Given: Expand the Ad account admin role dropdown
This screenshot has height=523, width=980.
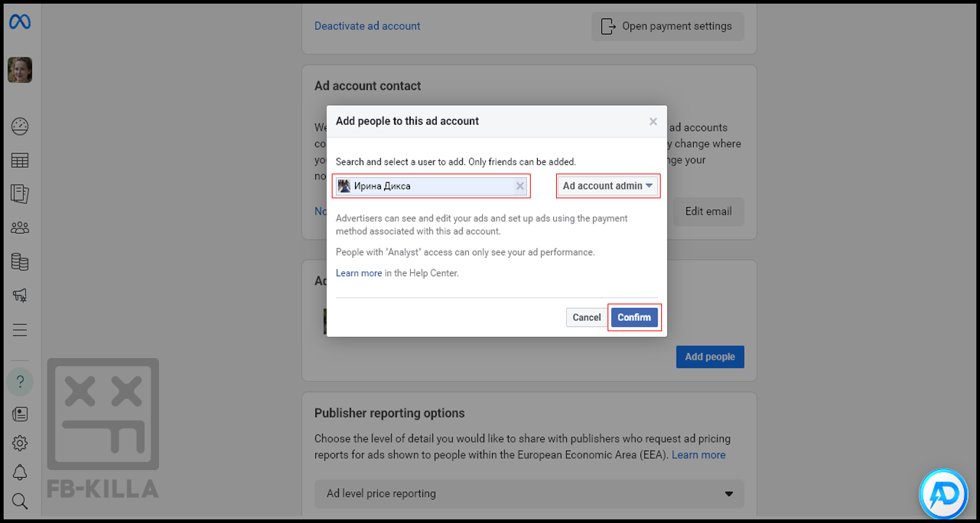Looking at the screenshot, I should (608, 186).
